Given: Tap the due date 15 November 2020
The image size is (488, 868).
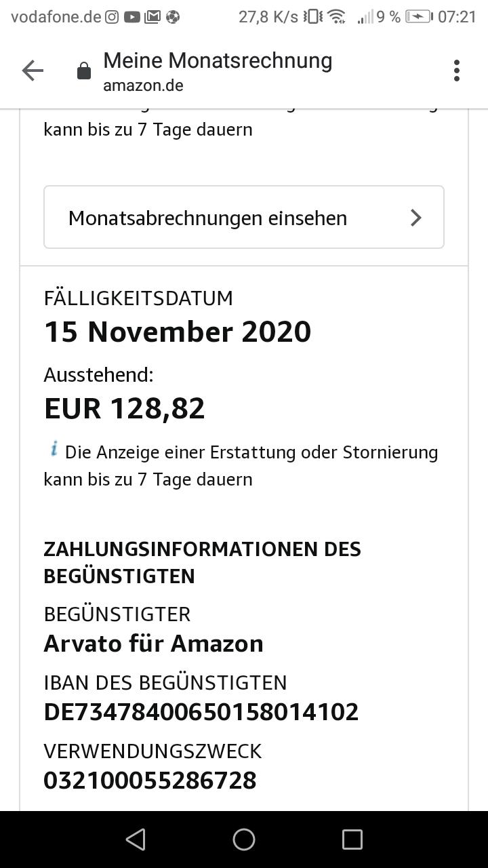Looking at the screenshot, I should pyautogui.click(x=178, y=332).
